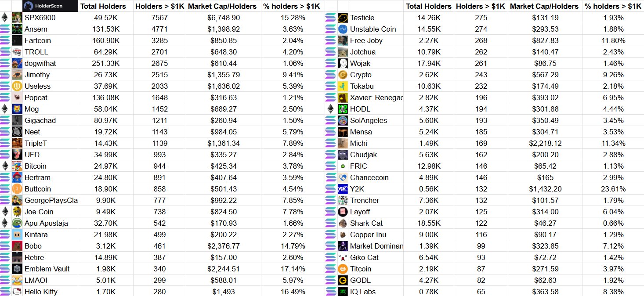Click the GODL gold icon

(343, 280)
